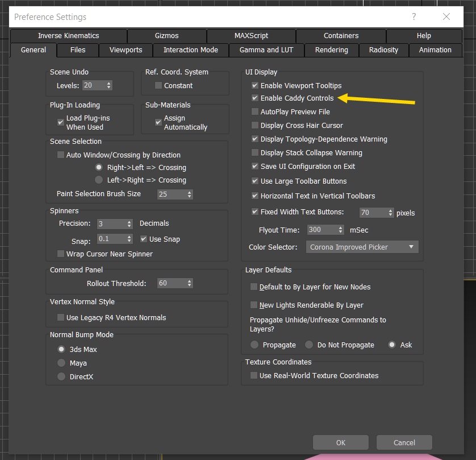The width and height of the screenshot is (476, 460).
Task: Click the Paint Selection Brush Size spinner
Action: [x=189, y=194]
